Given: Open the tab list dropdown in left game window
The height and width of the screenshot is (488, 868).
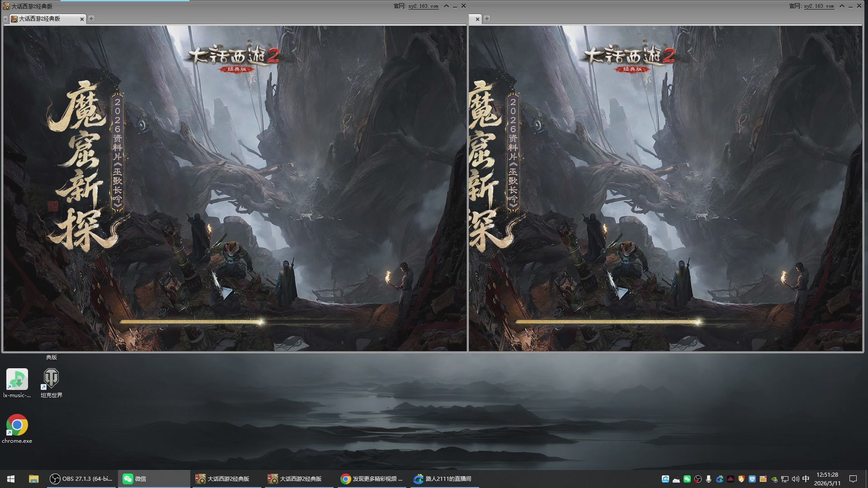Looking at the screenshot, I should [x=5, y=19].
